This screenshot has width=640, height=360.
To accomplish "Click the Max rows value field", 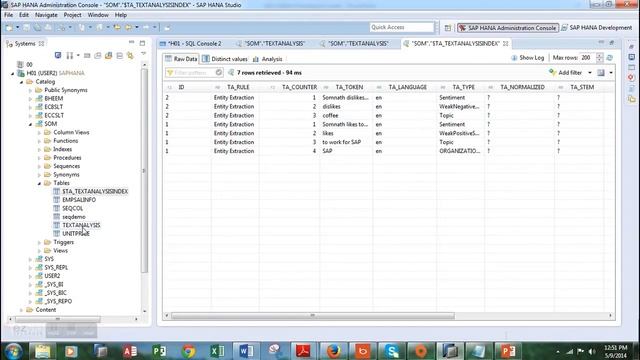I will pos(587,58).
